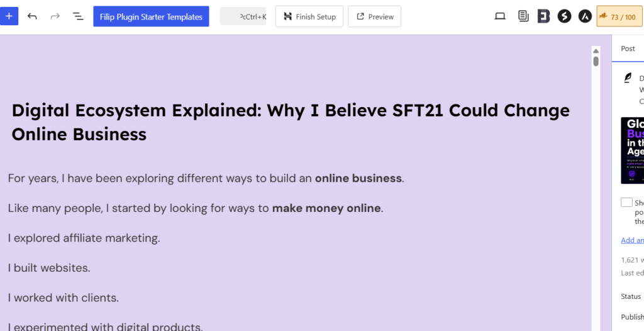Switch to the laptop device view

click(500, 16)
